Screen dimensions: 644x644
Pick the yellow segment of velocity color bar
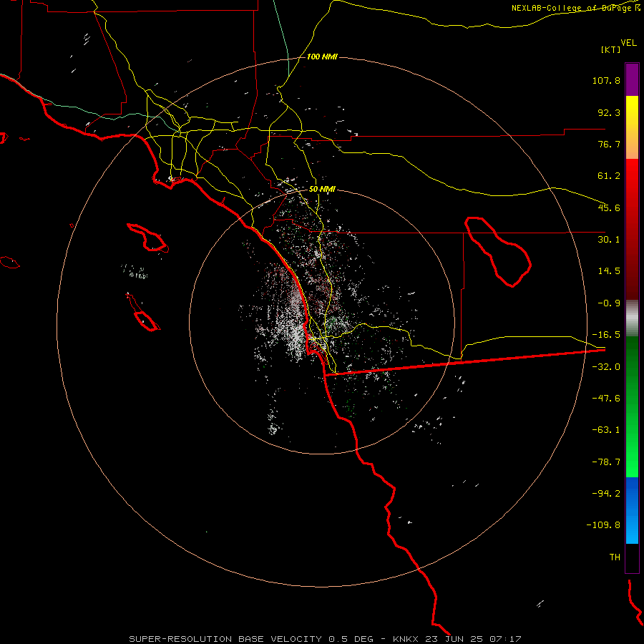(x=632, y=127)
